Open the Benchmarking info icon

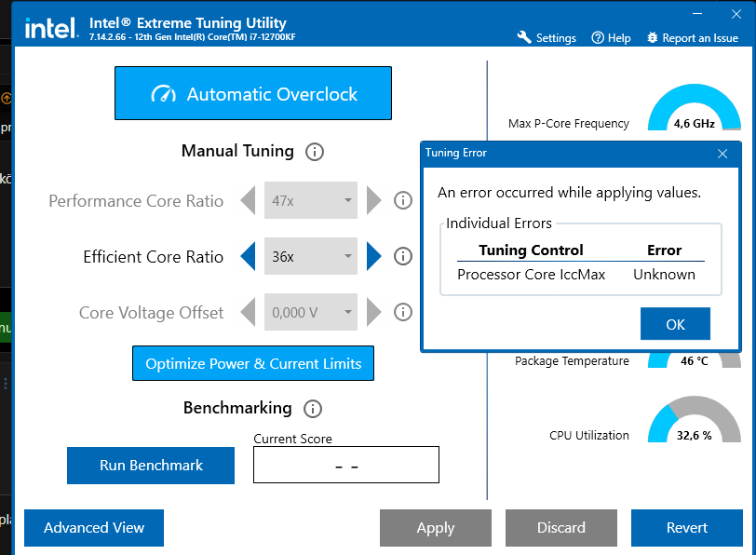[313, 409]
